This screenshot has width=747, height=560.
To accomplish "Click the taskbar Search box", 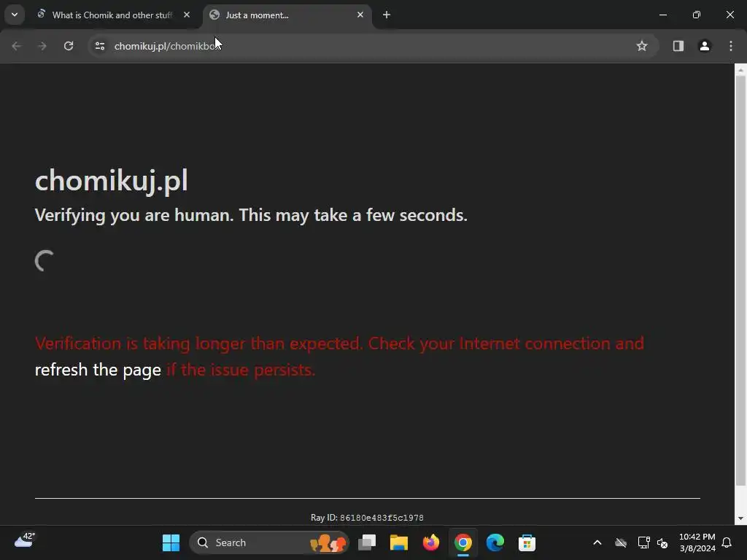I will point(269,542).
